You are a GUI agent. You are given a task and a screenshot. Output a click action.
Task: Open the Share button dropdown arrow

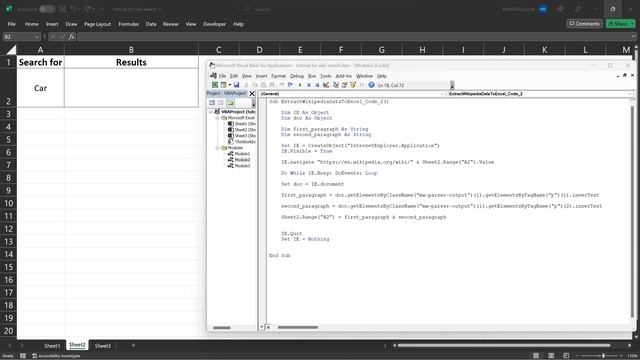632,24
